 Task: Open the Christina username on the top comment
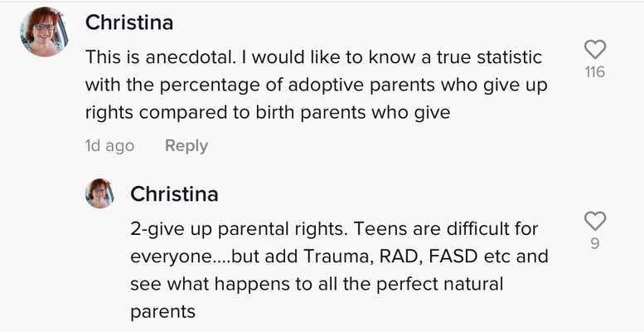[x=129, y=22]
